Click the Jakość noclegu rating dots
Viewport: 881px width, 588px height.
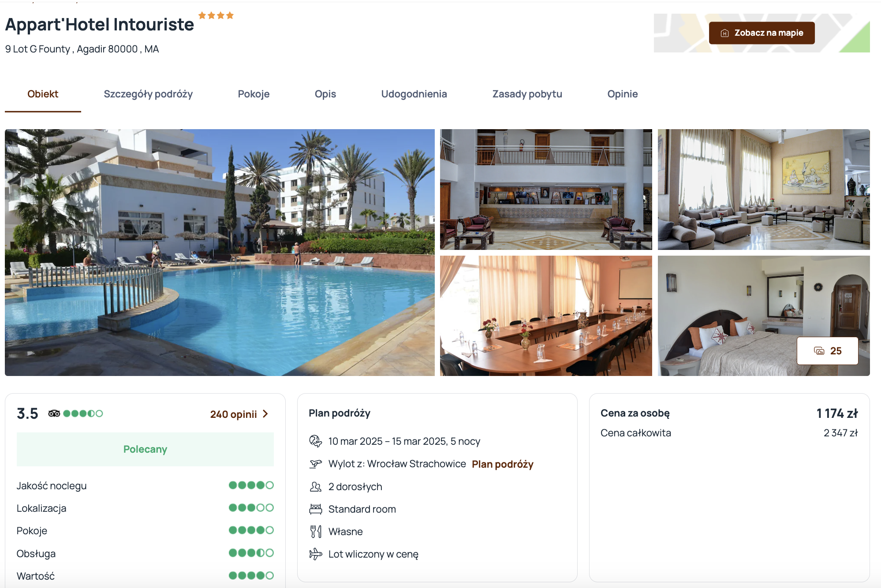pyautogui.click(x=251, y=485)
